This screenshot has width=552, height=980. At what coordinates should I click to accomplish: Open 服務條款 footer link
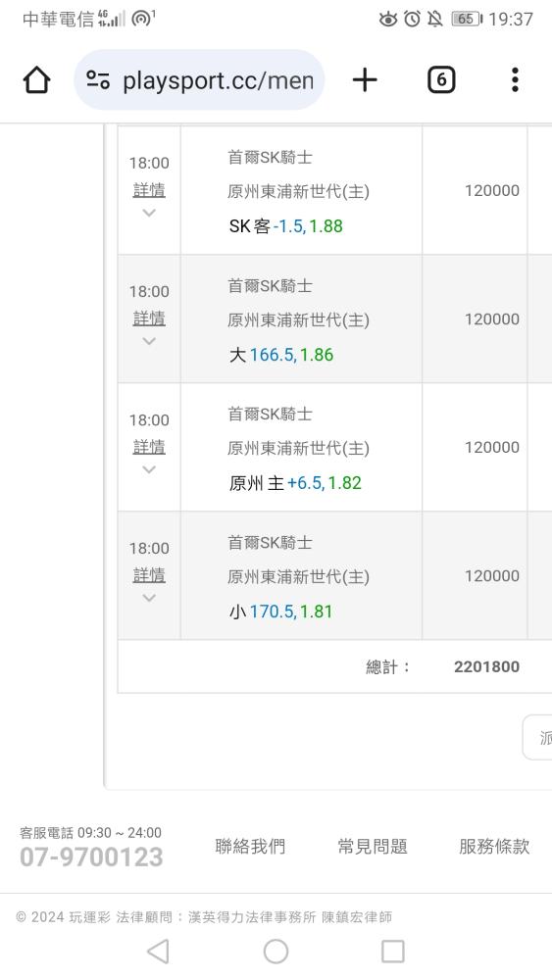pyautogui.click(x=494, y=847)
